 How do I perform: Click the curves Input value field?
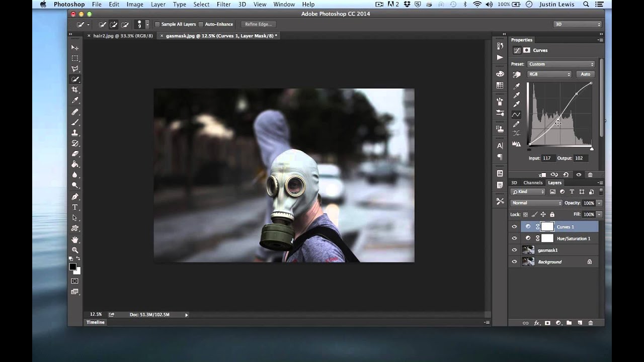click(x=547, y=158)
